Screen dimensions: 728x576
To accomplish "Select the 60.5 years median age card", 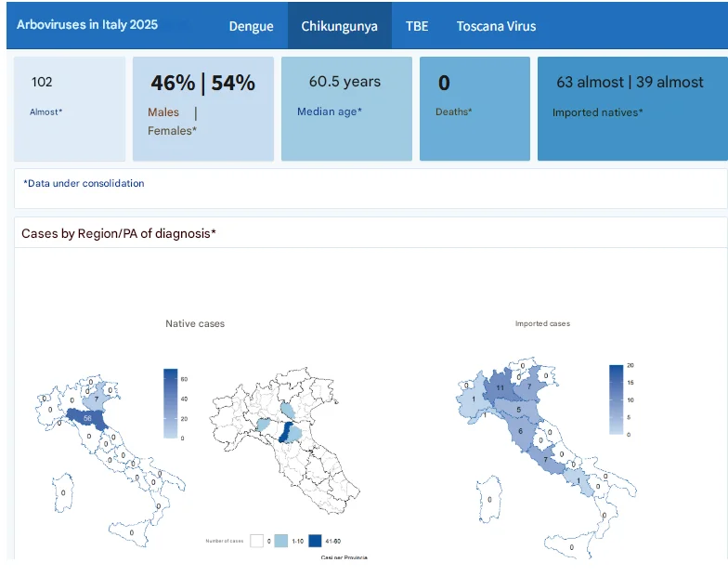I will [346, 109].
